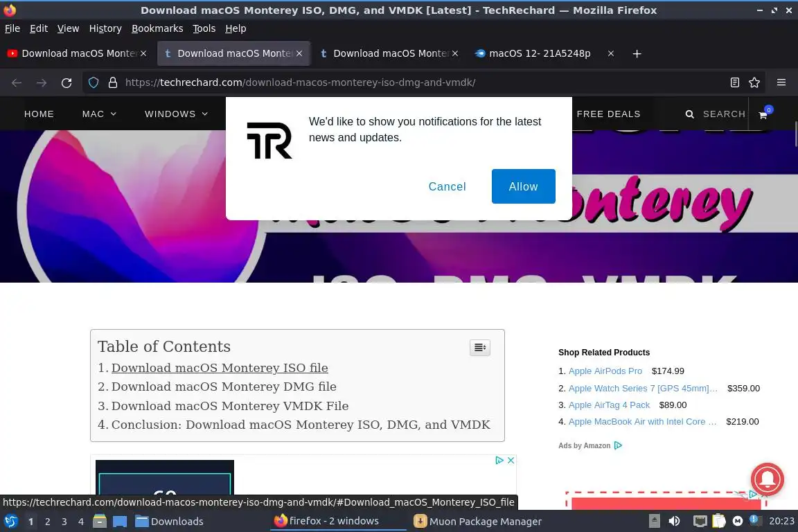Open Apple MacBook Air with Intel Core link
Image resolution: width=798 pixels, height=532 pixels.
(642, 422)
